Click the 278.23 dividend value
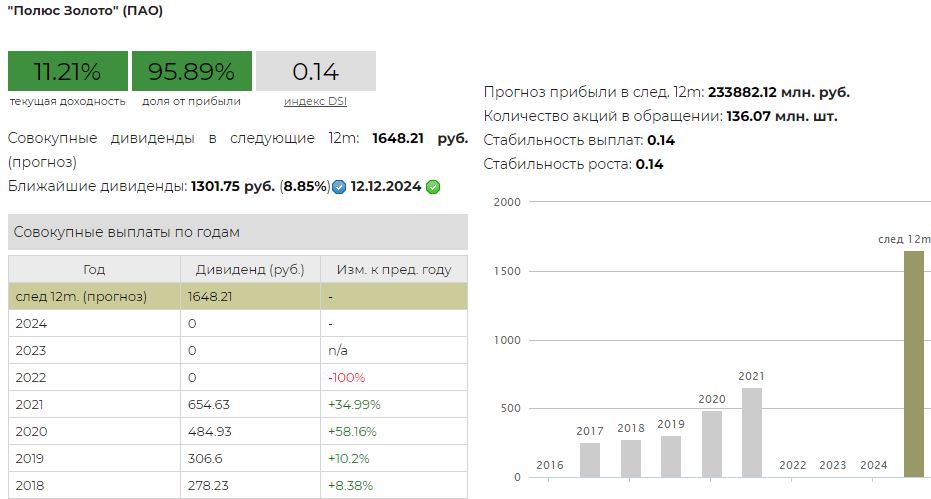The width and height of the screenshot is (931, 499). coord(208,485)
